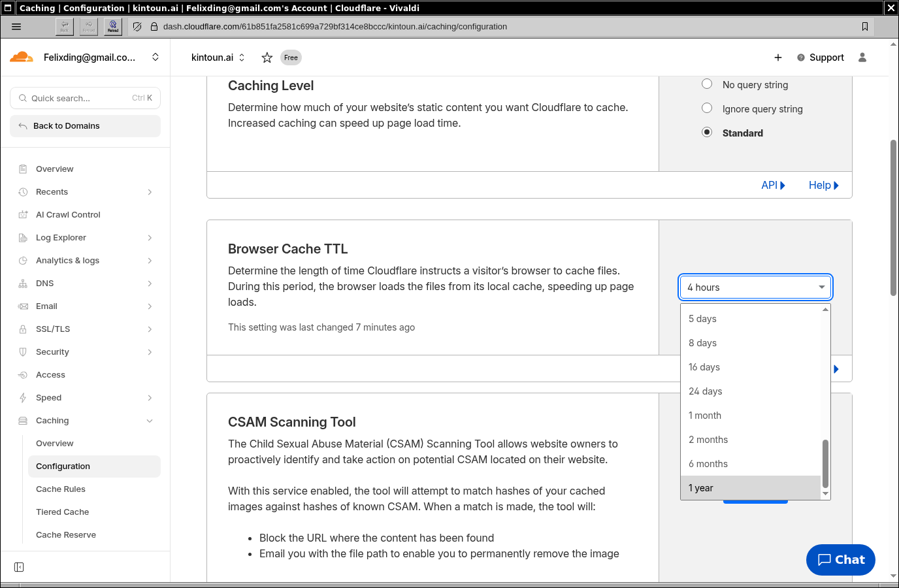
Task: Open the Tiered Cache section
Action: (x=62, y=512)
